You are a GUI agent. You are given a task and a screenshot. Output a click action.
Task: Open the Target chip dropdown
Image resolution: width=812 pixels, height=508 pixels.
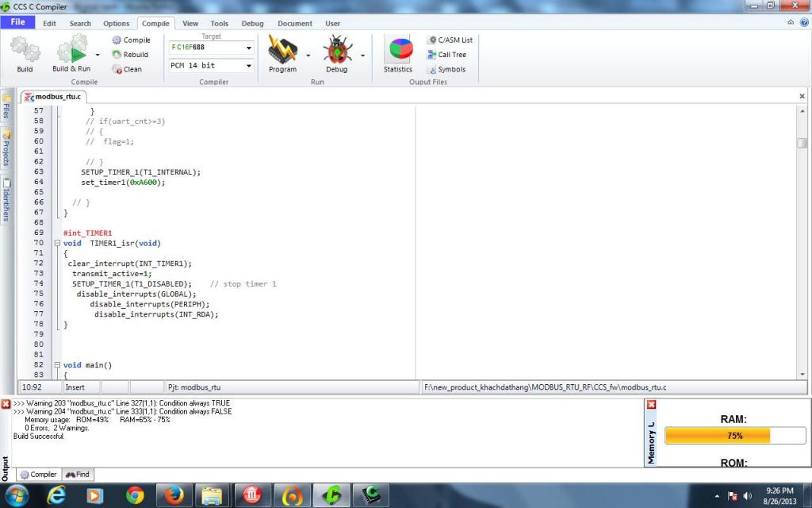[x=248, y=48]
